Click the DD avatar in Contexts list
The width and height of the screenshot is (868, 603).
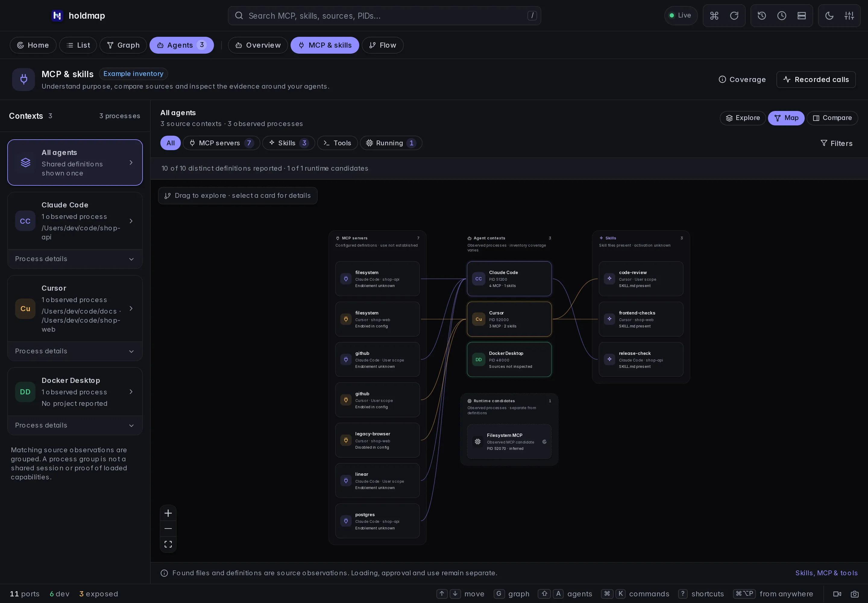pyautogui.click(x=25, y=392)
